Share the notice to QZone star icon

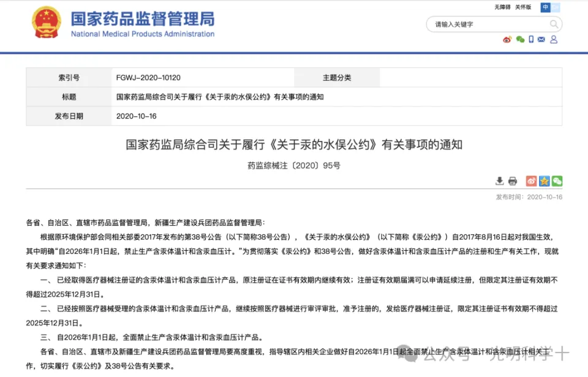[544, 181]
